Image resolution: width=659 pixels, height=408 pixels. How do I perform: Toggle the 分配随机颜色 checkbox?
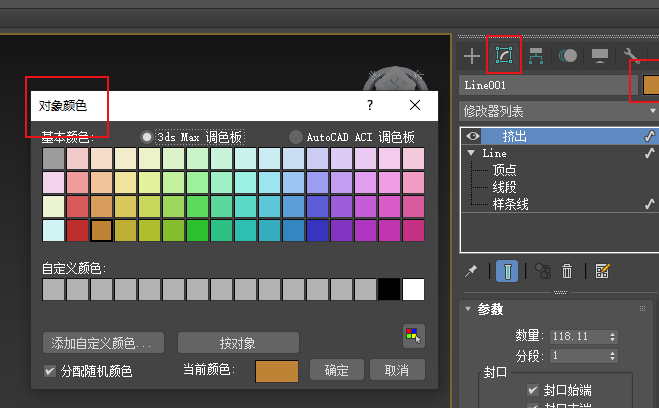click(50, 371)
